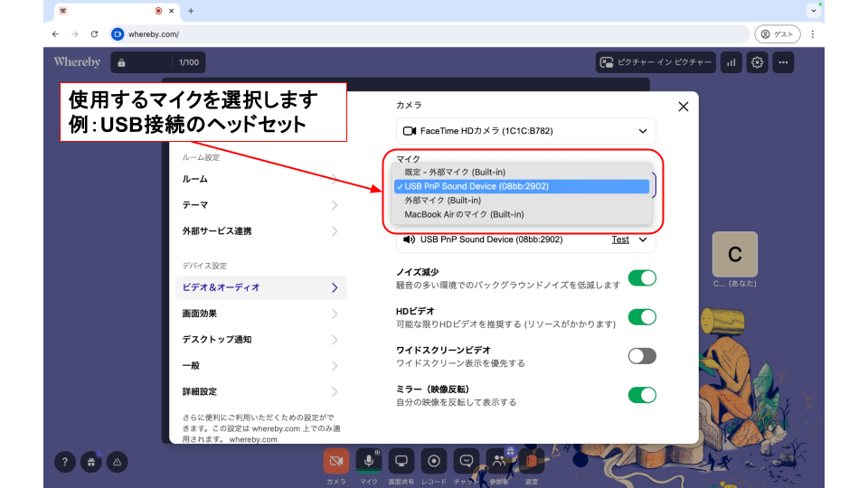Click the settings gear icon at top
The width and height of the screenshot is (868, 488).
coord(758,62)
